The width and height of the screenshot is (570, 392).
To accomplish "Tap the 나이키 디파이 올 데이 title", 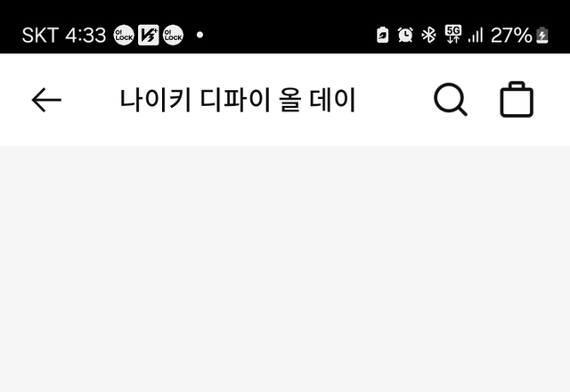I will coord(238,100).
